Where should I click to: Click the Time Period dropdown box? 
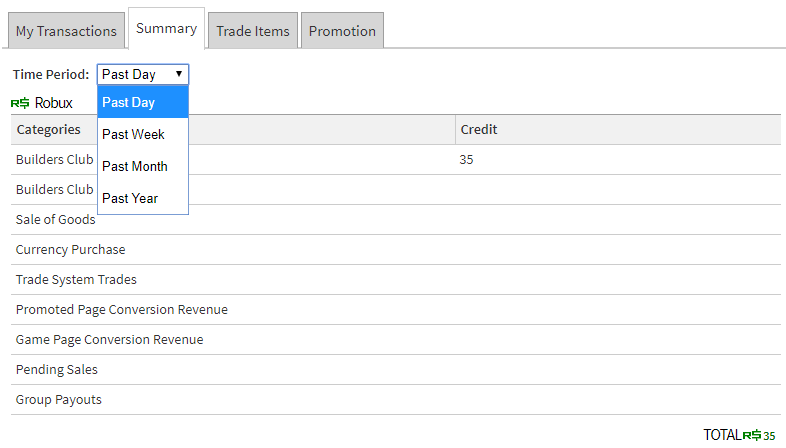[143, 74]
